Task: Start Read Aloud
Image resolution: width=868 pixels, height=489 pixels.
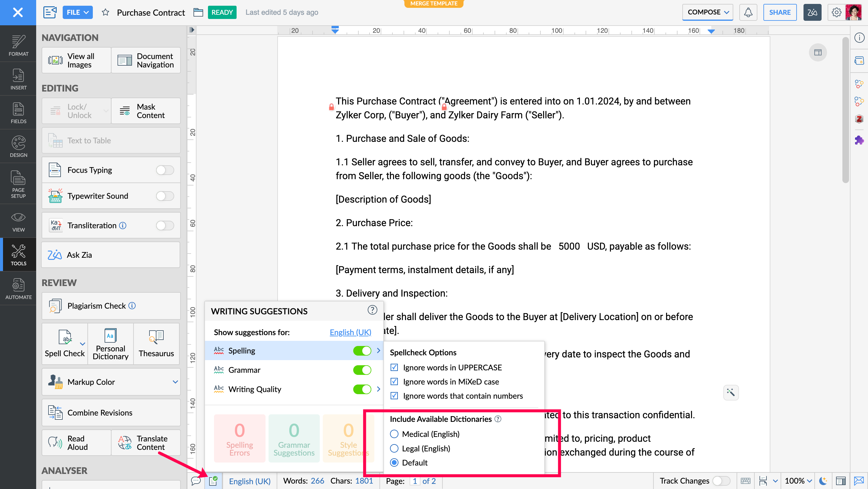Action: tap(77, 443)
